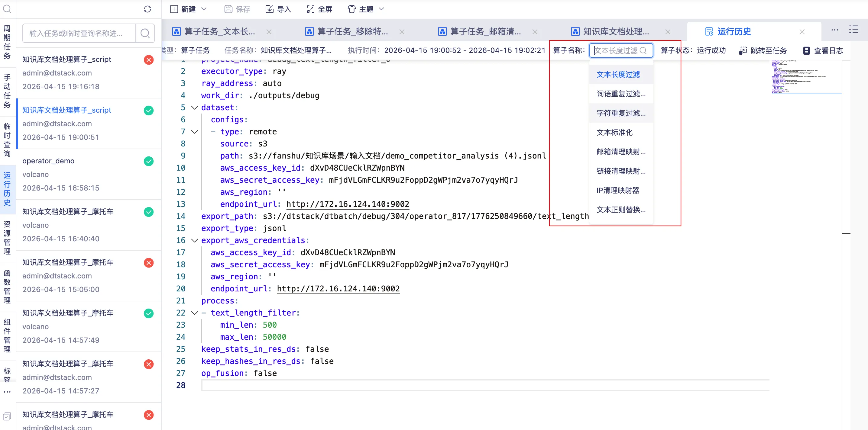This screenshot has height=430, width=868.
Task: Expand the sidebar's ellipsis more menu
Action: (7, 392)
